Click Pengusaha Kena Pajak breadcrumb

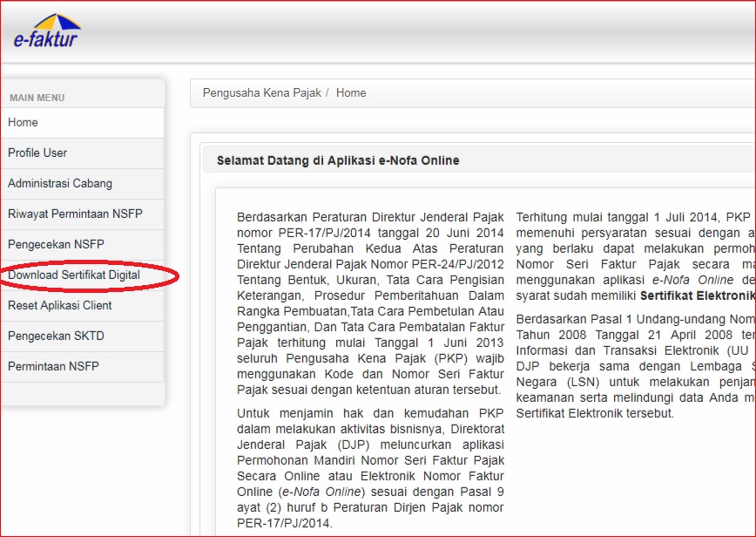262,92
